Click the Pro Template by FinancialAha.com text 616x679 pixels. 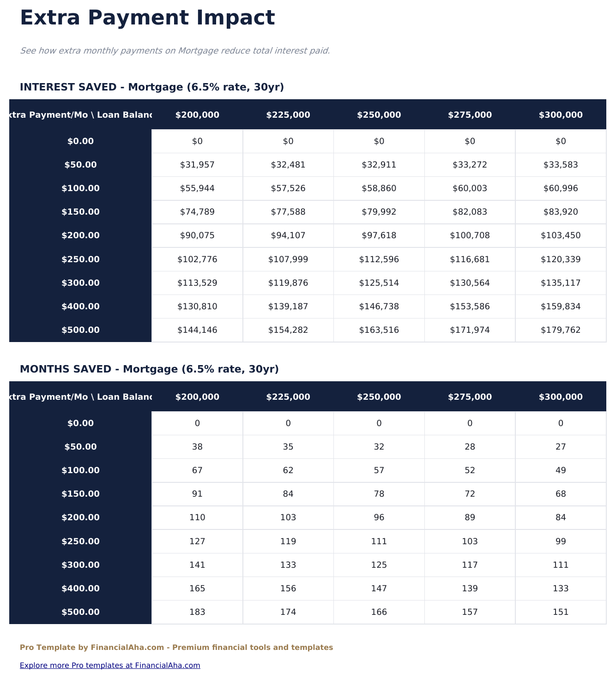pyautogui.click(x=176, y=647)
